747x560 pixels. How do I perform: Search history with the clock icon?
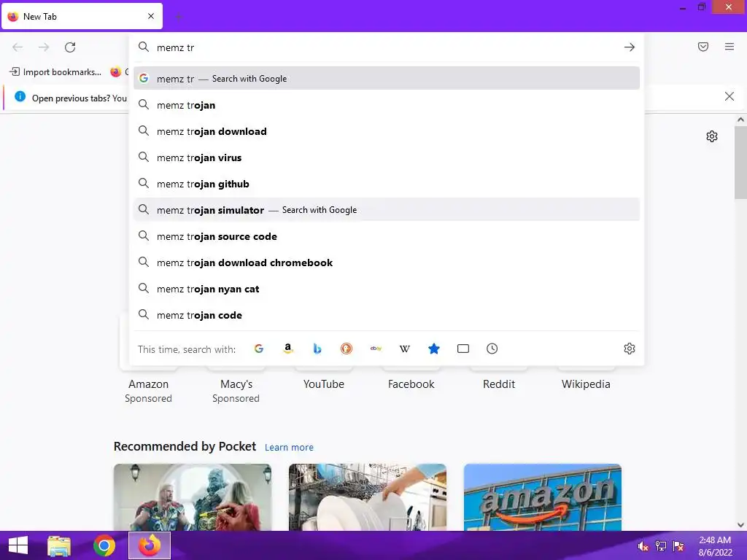[x=492, y=349]
